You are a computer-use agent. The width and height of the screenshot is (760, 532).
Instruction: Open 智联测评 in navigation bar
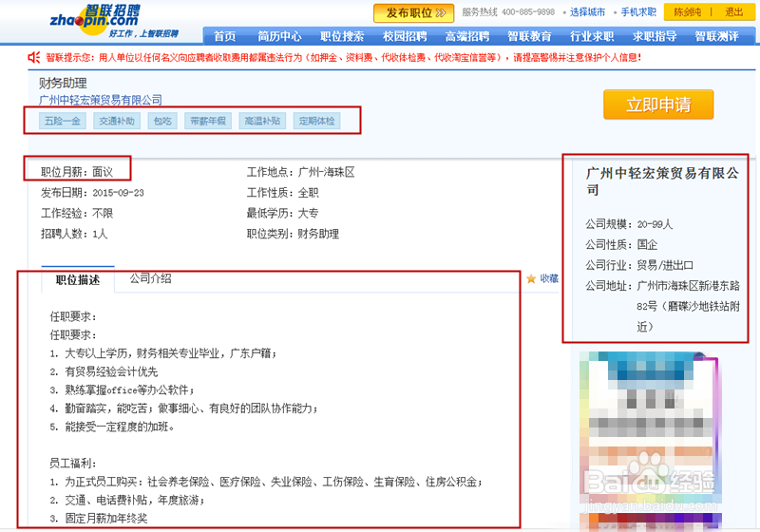(717, 36)
